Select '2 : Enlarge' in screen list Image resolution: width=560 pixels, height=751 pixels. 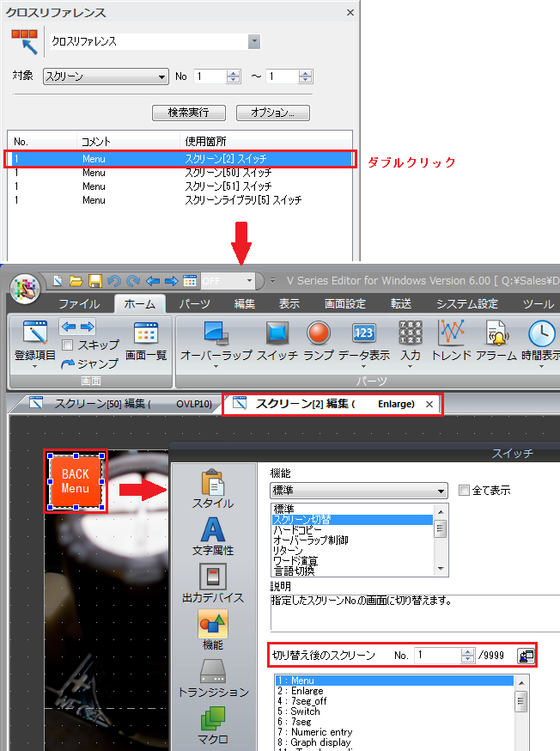click(x=307, y=691)
